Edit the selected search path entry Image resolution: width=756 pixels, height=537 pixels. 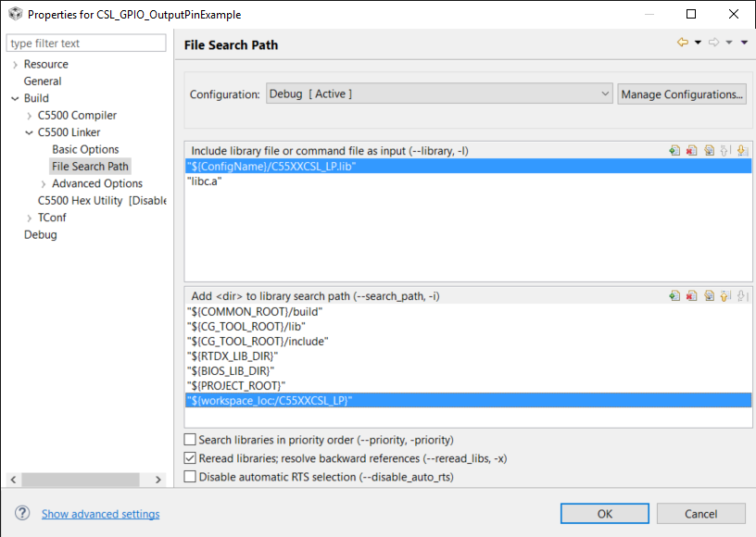[709, 296]
